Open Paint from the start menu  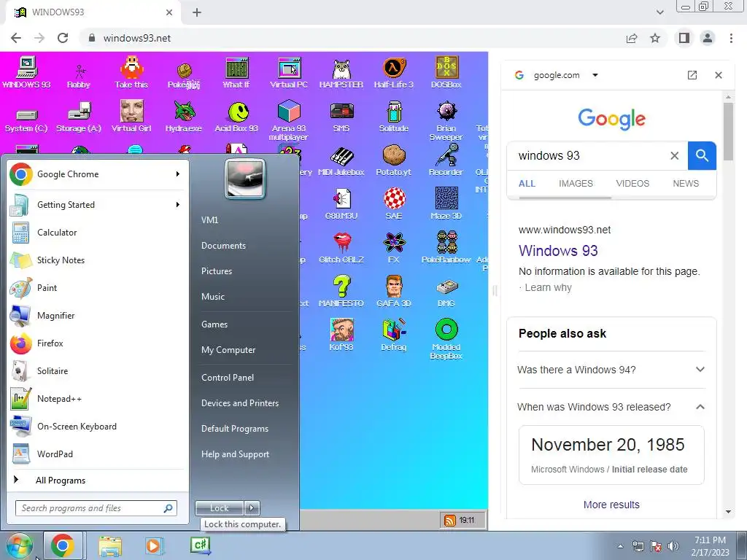pyautogui.click(x=97, y=287)
